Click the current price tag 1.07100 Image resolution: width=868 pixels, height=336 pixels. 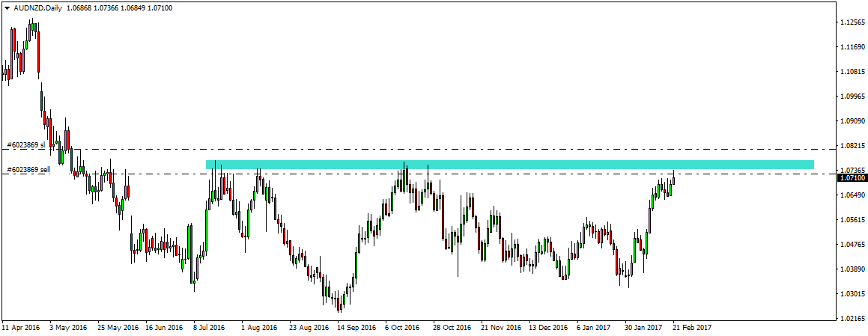tap(852, 178)
